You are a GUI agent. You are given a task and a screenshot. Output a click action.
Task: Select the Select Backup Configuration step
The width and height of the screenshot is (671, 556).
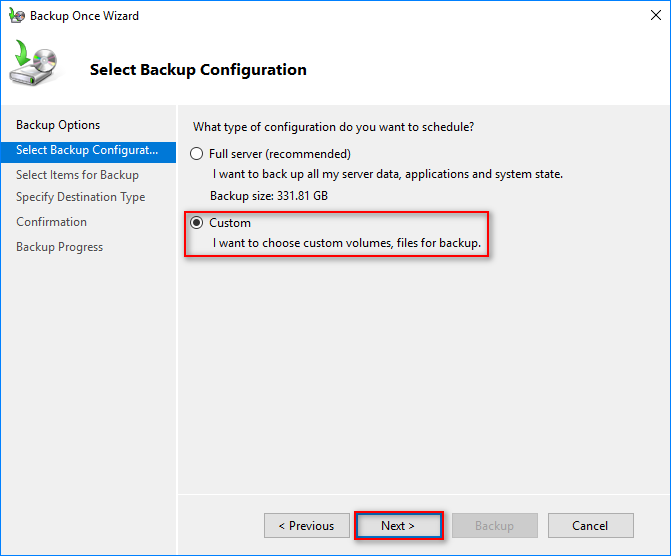point(88,150)
